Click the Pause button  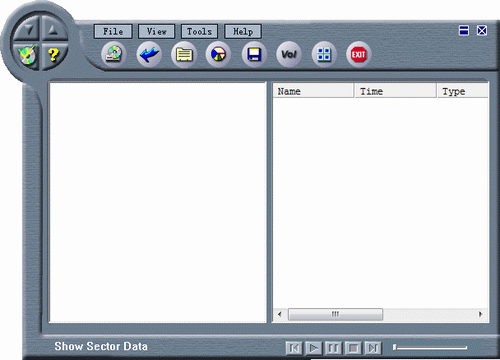pos(333,348)
